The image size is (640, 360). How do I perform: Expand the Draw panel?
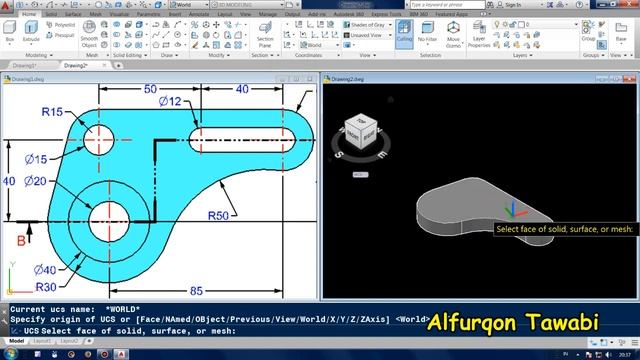[169, 55]
